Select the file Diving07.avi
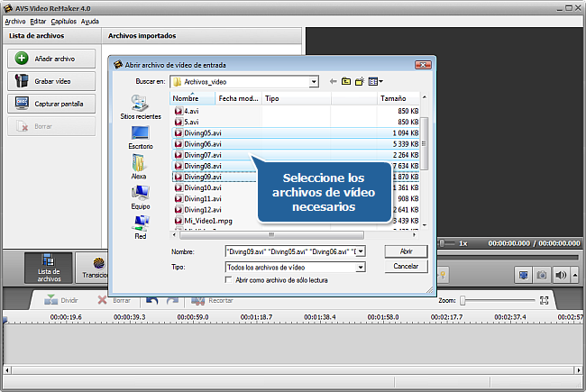This screenshot has width=586, height=392. click(x=295, y=155)
